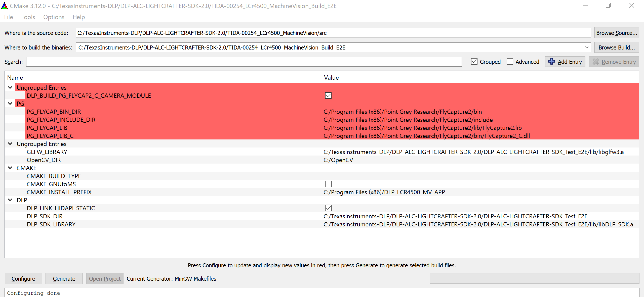Click the restore window icon
The height and width of the screenshot is (297, 644).
coord(608,6)
